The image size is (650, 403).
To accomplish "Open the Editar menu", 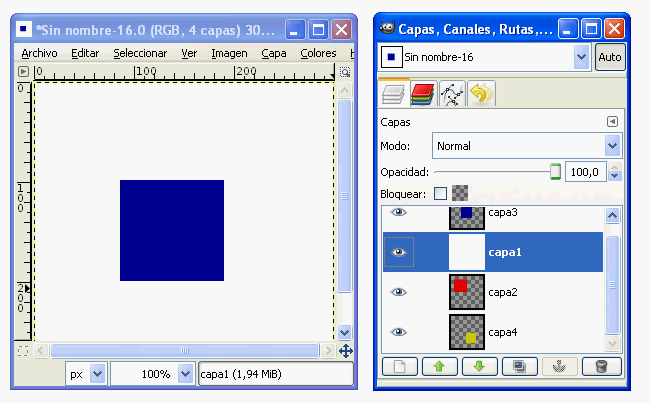I will tap(85, 53).
